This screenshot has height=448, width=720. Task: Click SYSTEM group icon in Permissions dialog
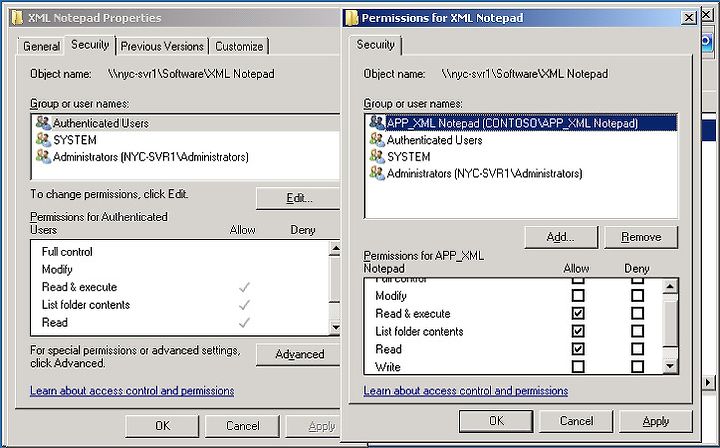(377, 157)
